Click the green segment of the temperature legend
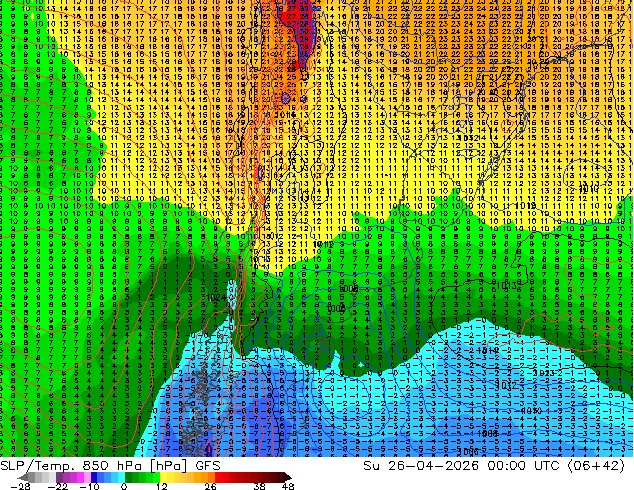 [x=142, y=477]
